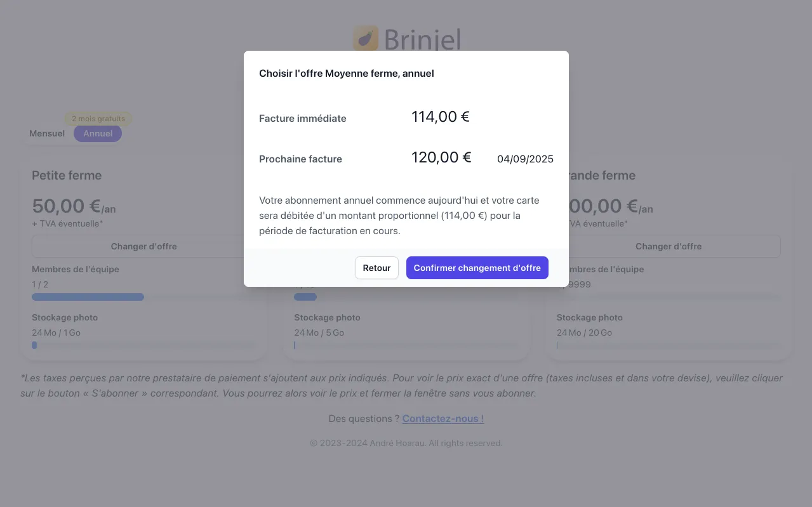Click the Petite ferme plan title
The width and height of the screenshot is (812, 507).
(67, 175)
